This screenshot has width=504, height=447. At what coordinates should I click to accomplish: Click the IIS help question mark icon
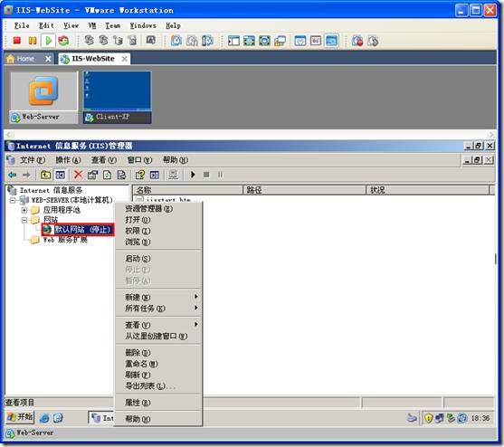click(x=140, y=175)
